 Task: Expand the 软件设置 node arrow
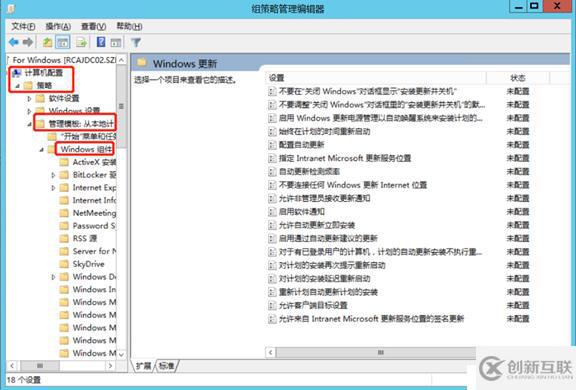(x=29, y=99)
